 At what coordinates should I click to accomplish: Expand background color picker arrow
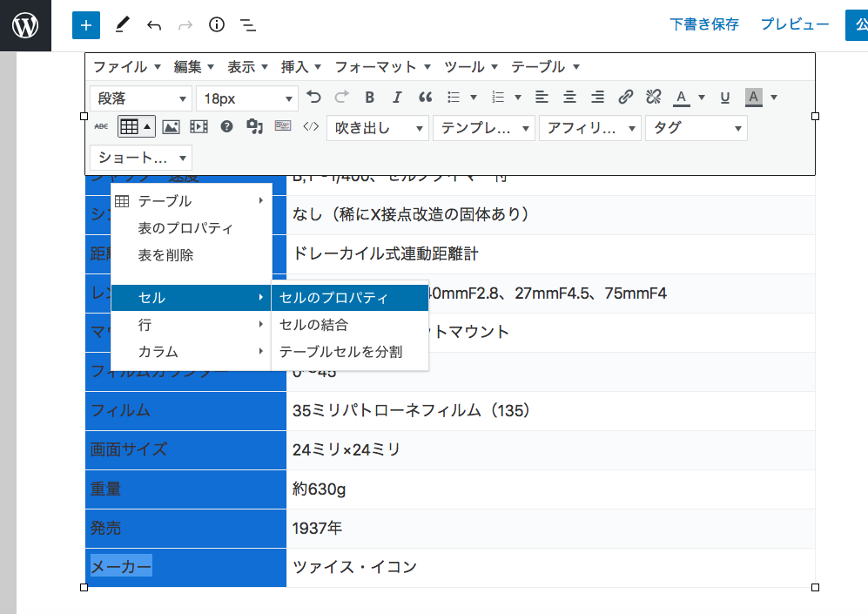coord(774,98)
